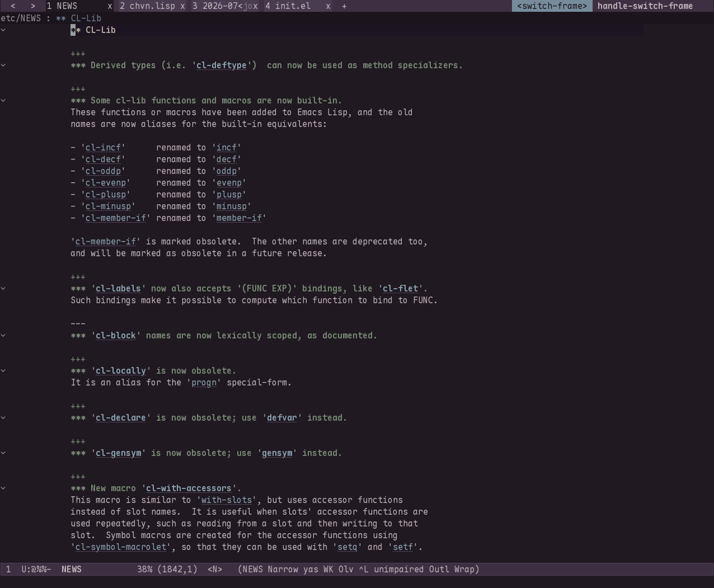Viewport: 714px width, 588px height.
Task: Collapse 'Some cl-lib functions' section fold arrow
Action: pos(3,100)
